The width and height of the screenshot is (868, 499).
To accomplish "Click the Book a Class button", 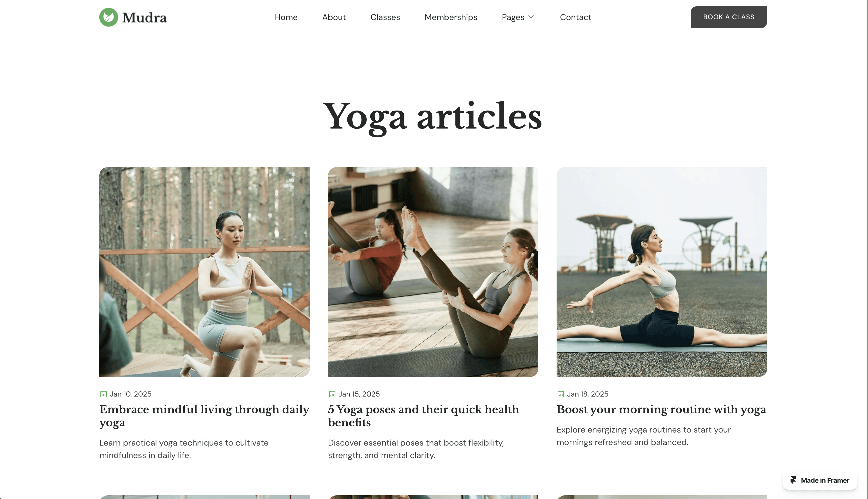I will tap(728, 17).
